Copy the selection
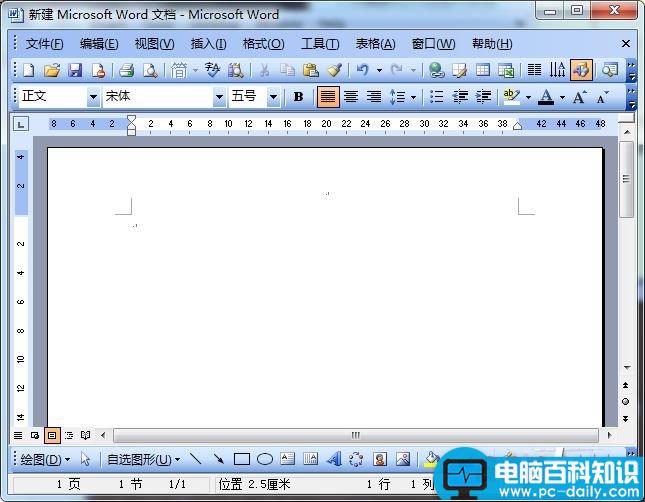This screenshot has width=645, height=502. [x=288, y=70]
